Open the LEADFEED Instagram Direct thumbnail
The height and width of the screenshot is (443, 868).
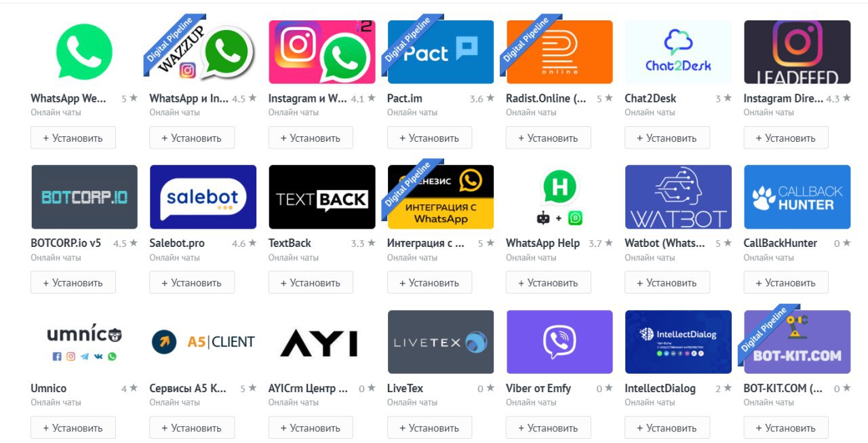click(x=797, y=52)
